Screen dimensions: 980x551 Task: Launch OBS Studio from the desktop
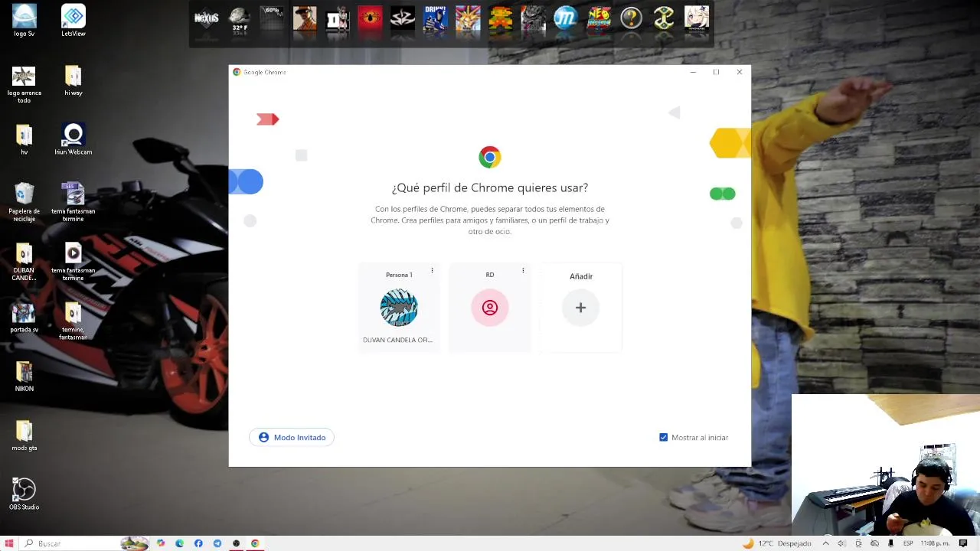[24, 494]
